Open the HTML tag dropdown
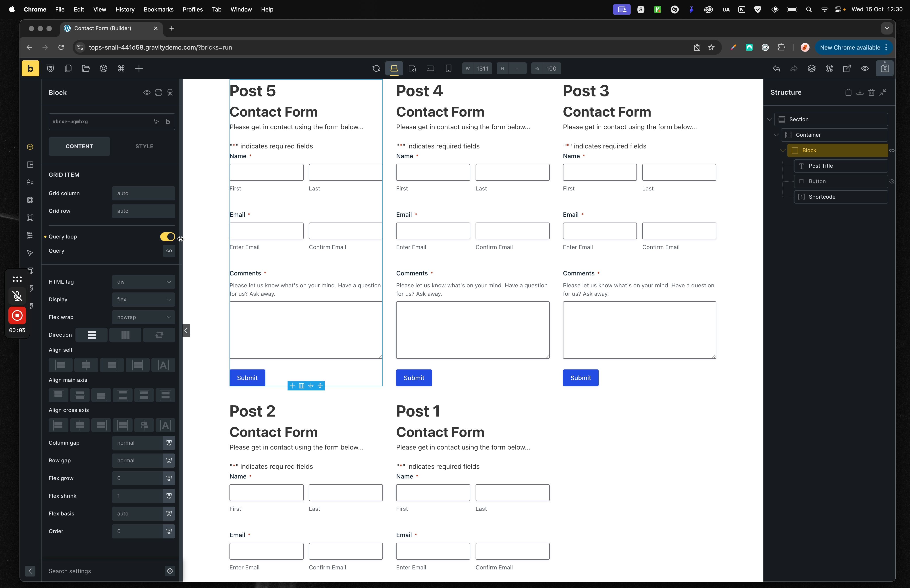The width and height of the screenshot is (910, 588). pyautogui.click(x=143, y=282)
